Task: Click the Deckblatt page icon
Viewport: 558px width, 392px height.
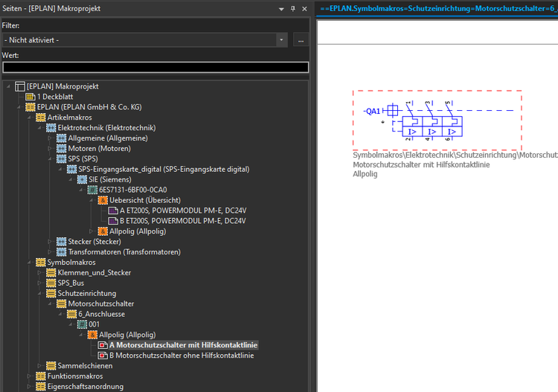Action: click(x=31, y=97)
